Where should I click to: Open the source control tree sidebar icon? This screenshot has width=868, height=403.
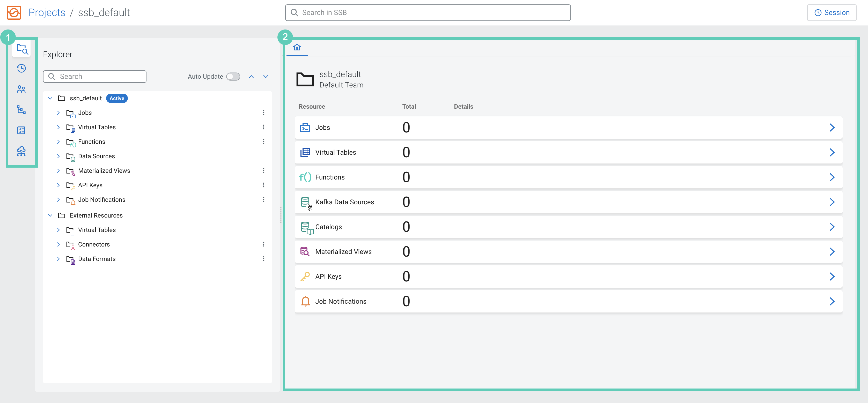click(21, 110)
